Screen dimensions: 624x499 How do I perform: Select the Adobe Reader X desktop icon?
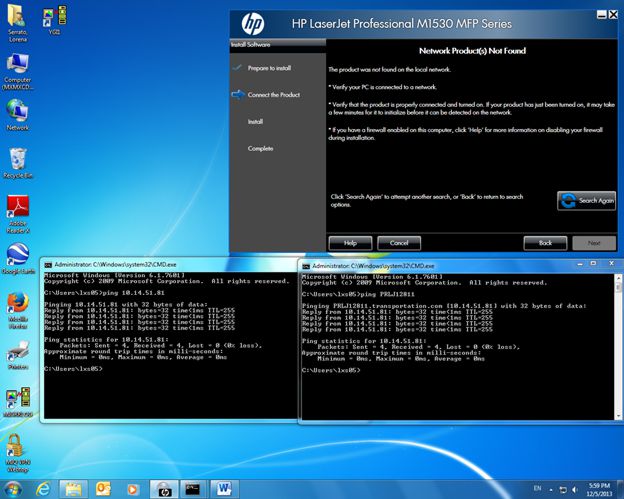(17, 210)
